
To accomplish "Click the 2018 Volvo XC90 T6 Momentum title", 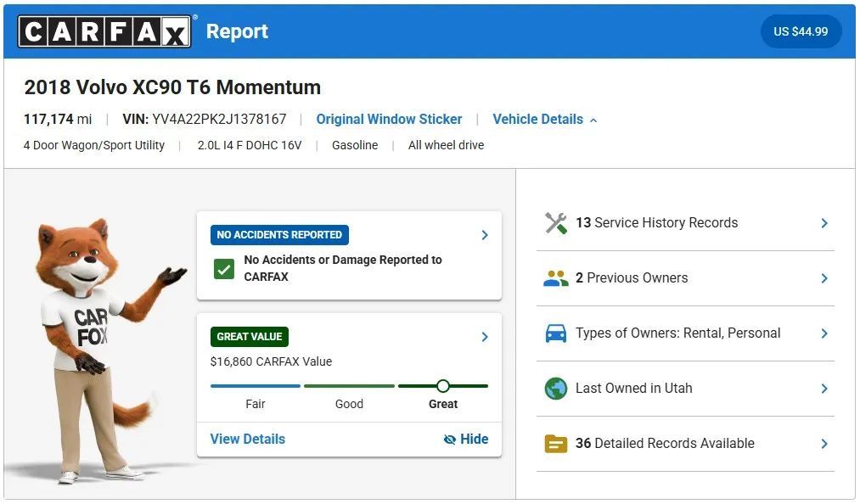I will click(x=172, y=87).
